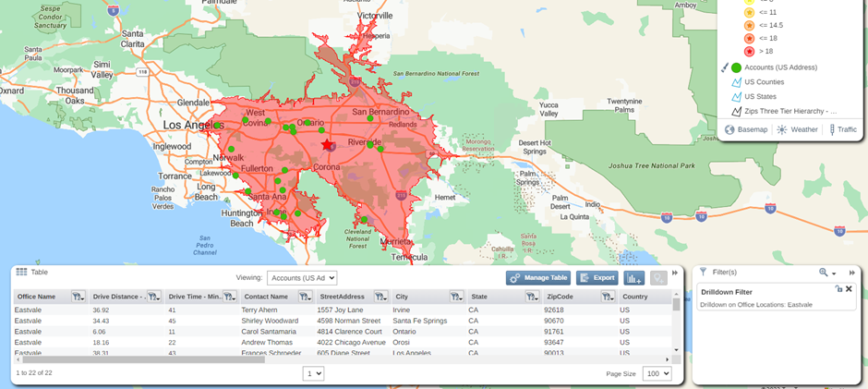The height and width of the screenshot is (389, 868).
Task: Open the Page Size dropdown
Action: pyautogui.click(x=658, y=373)
